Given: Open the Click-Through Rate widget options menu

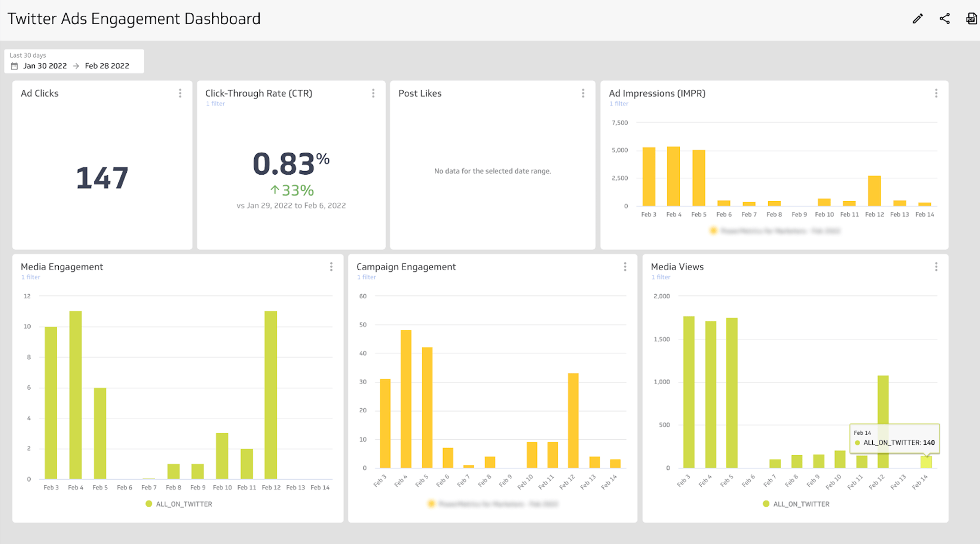Looking at the screenshot, I should [x=373, y=93].
